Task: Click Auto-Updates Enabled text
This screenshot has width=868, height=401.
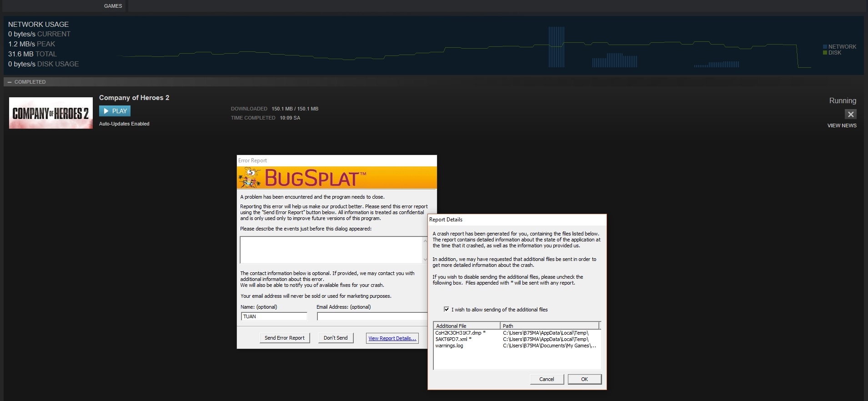Action: pyautogui.click(x=124, y=124)
